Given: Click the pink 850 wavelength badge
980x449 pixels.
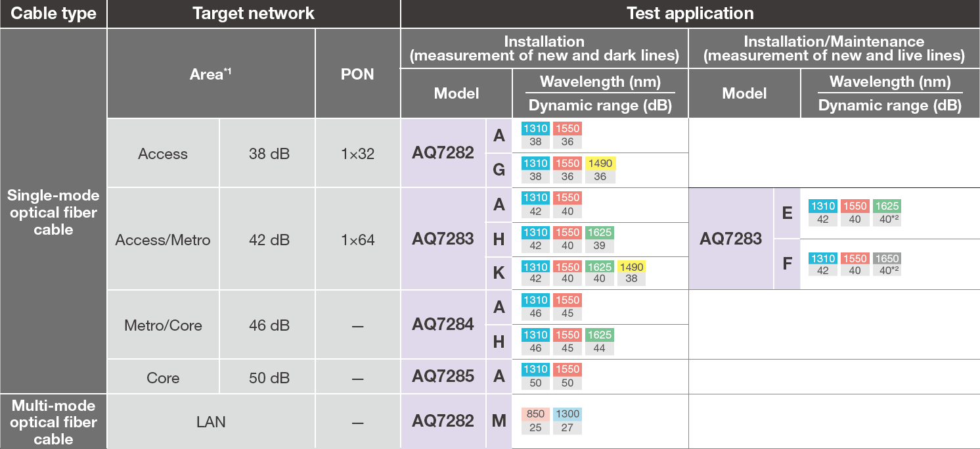Looking at the screenshot, I should pos(536,415).
